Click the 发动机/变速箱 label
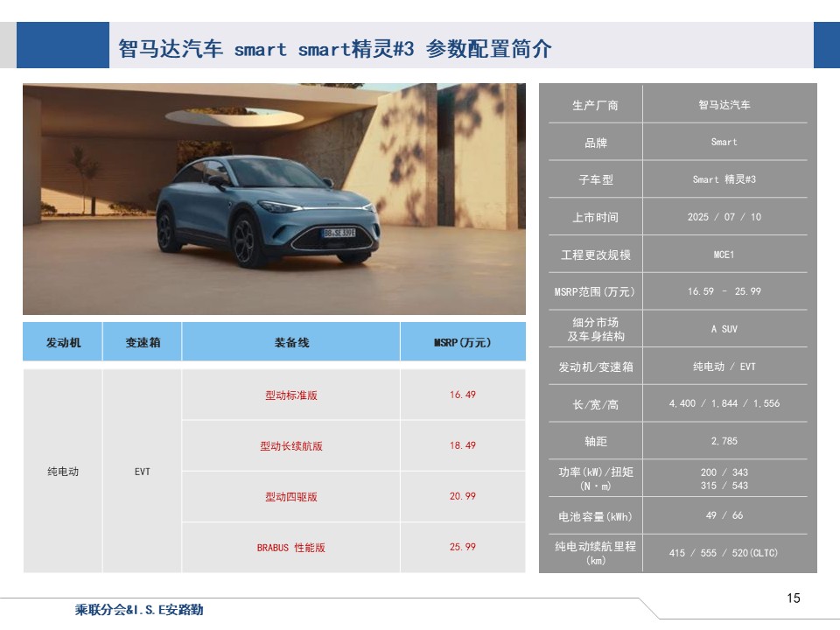This screenshot has height=630, width=840. (x=595, y=367)
